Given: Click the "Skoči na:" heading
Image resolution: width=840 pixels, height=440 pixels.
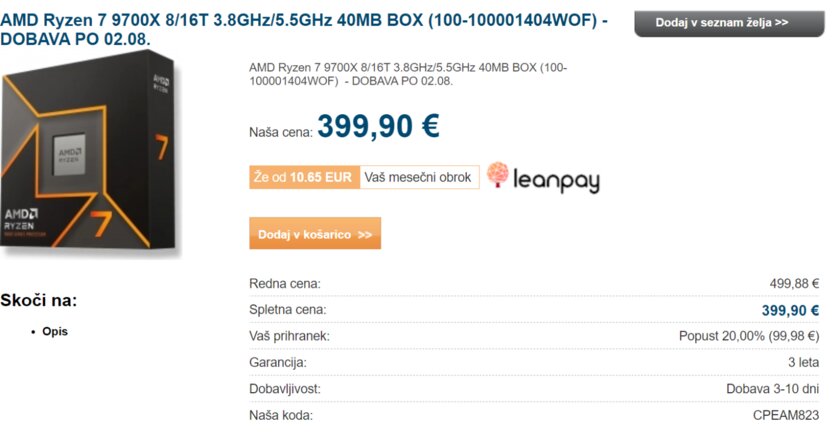Looking at the screenshot, I should point(39,300).
